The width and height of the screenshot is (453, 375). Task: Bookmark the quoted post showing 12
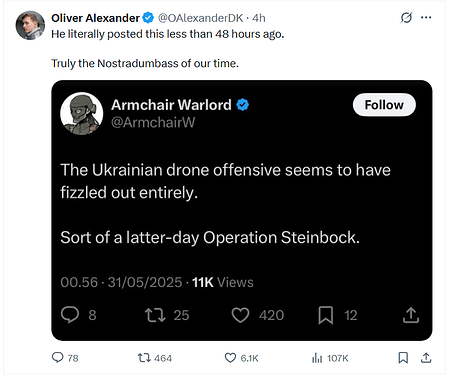326,315
